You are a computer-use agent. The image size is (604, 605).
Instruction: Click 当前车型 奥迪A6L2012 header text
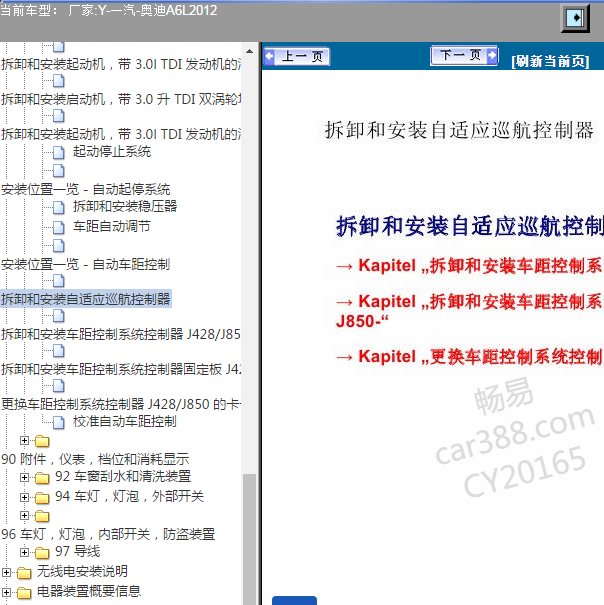click(108, 10)
